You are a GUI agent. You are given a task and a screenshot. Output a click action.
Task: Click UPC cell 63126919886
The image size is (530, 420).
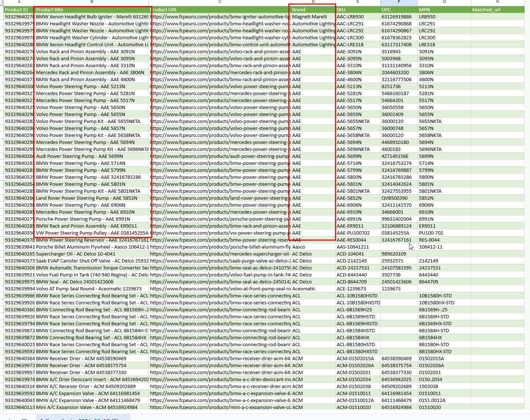tap(399, 17)
